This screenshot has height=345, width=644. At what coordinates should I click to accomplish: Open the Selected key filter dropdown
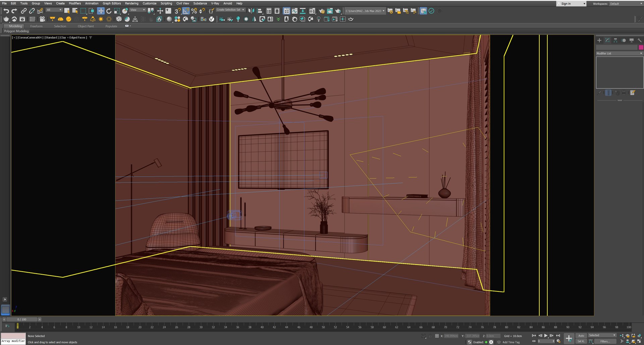click(x=602, y=335)
